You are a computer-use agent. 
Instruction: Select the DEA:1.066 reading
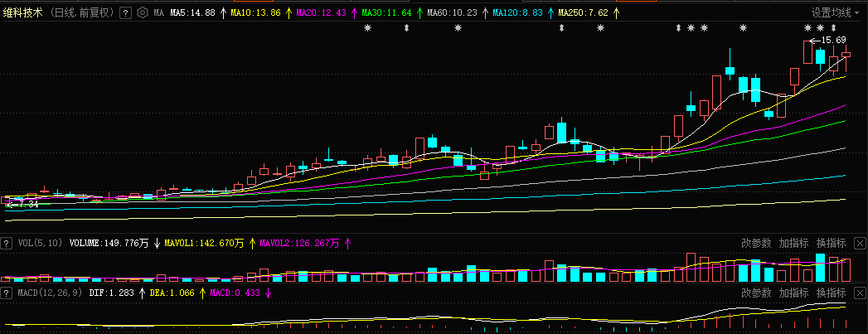point(172,293)
